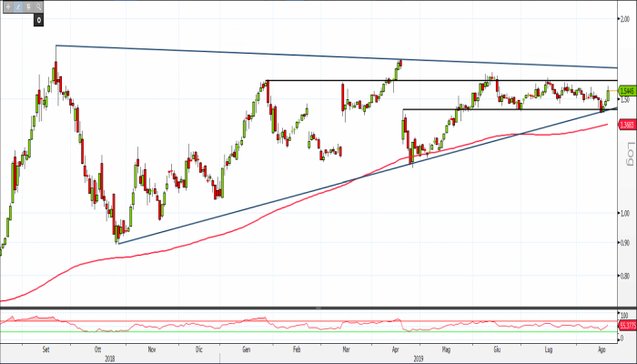Image resolution: width=637 pixels, height=364 pixels.
Task: Click the Ago month label on time axis
Action: coord(601,349)
